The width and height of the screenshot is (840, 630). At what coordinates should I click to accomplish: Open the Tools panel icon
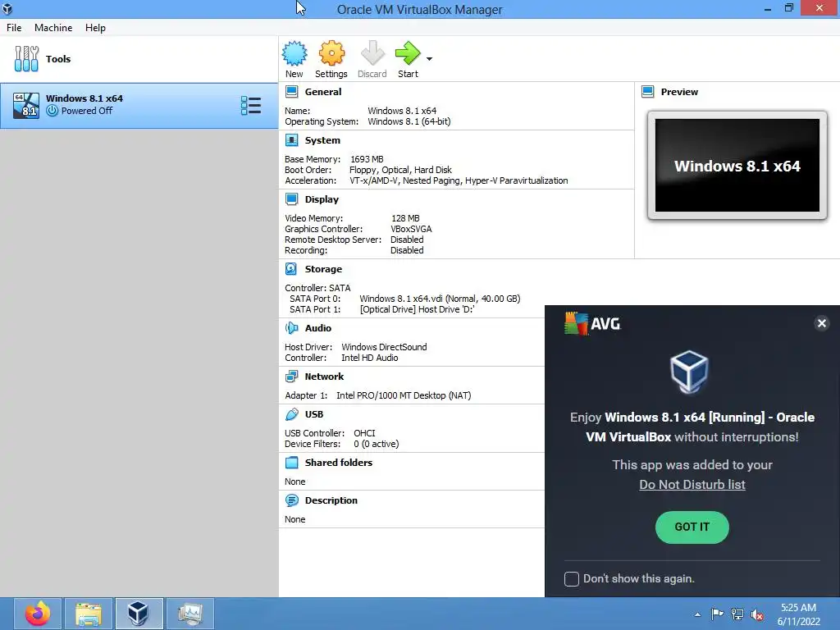point(26,58)
